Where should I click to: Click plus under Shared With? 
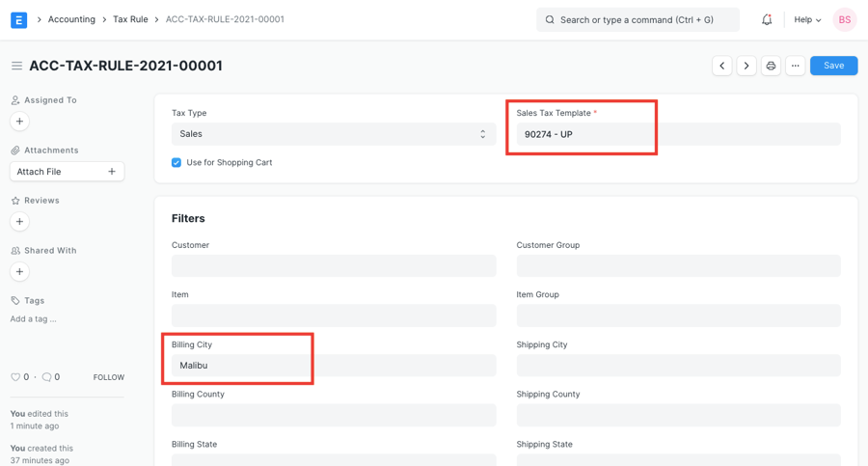pos(19,272)
